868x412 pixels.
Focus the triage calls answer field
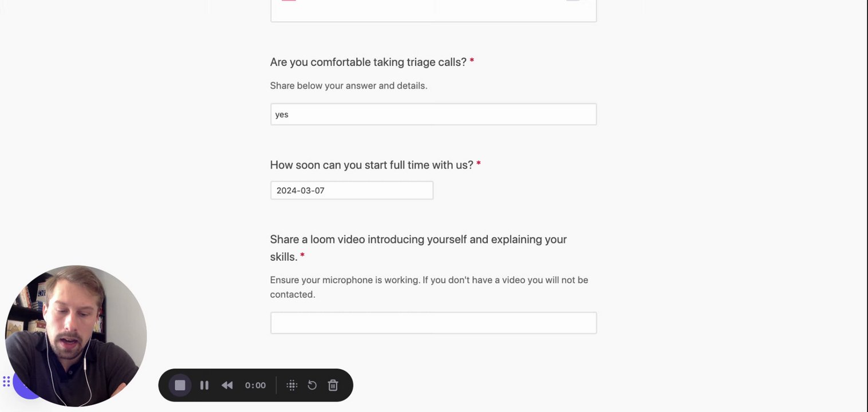click(433, 114)
